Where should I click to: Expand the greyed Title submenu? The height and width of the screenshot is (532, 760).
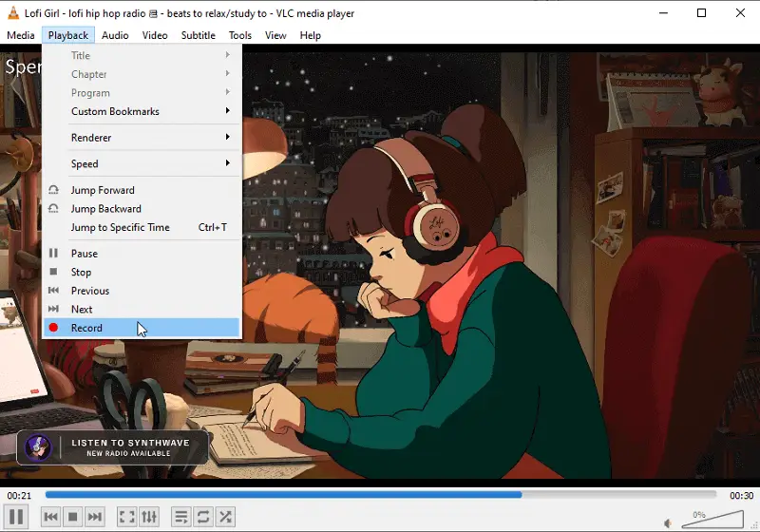[x=142, y=56]
